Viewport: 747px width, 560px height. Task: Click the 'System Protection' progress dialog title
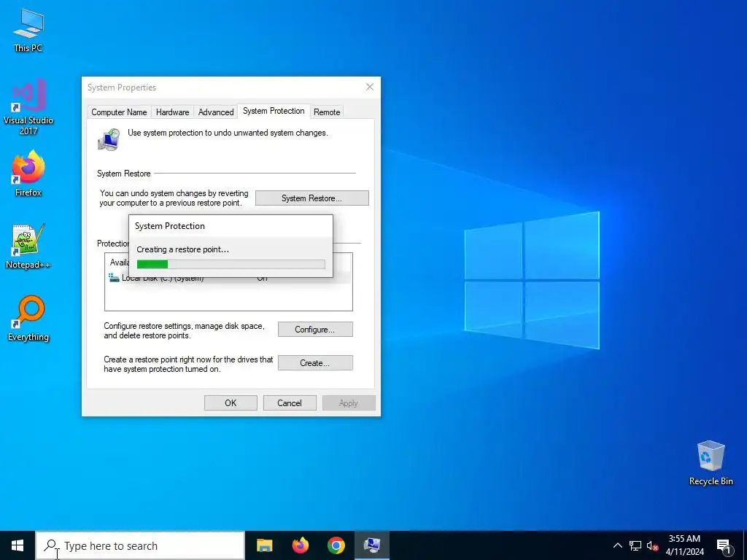click(169, 226)
